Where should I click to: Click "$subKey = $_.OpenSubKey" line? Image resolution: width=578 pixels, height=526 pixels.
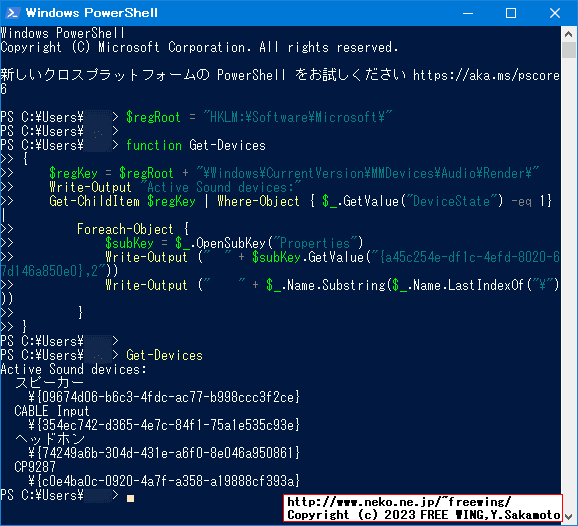click(234, 243)
